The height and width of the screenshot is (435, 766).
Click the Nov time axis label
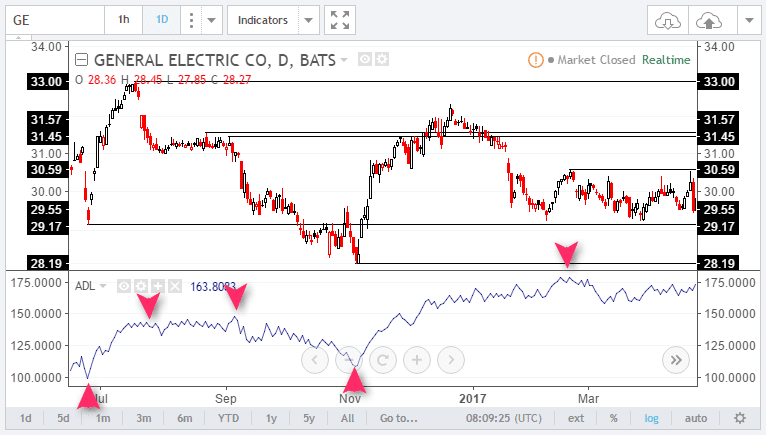pos(350,399)
